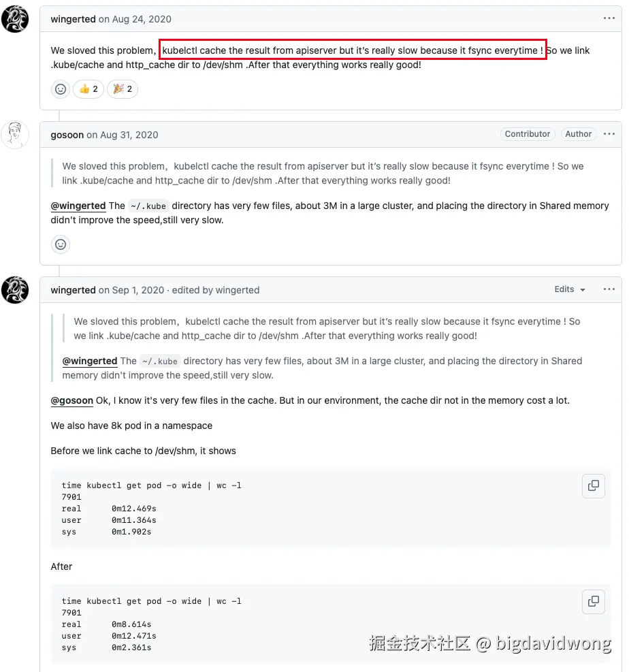The height and width of the screenshot is (672, 629).
Task: Open wingerted profile from the Aug 24 comment header
Action: pos(74,19)
